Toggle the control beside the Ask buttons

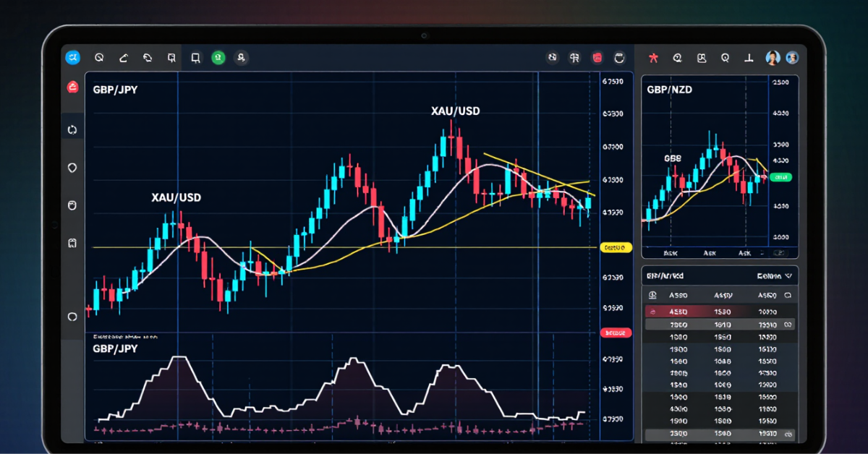click(x=779, y=253)
